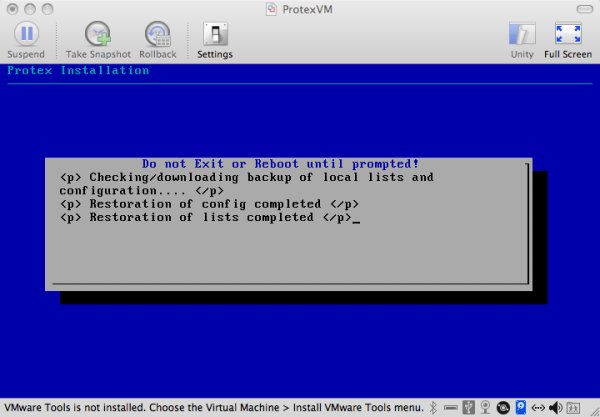The width and height of the screenshot is (600, 417).
Task: Click the USB device status icon
Action: coord(468,408)
